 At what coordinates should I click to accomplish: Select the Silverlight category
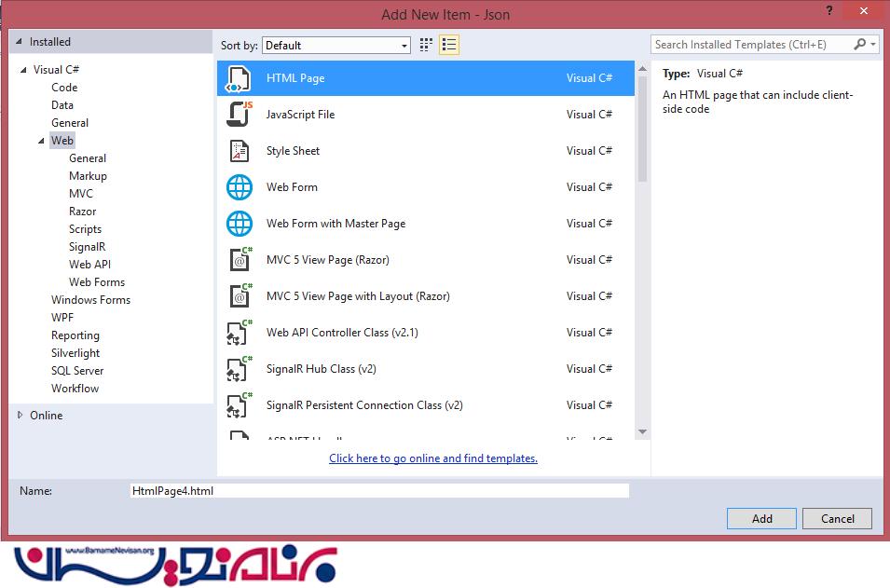point(75,353)
